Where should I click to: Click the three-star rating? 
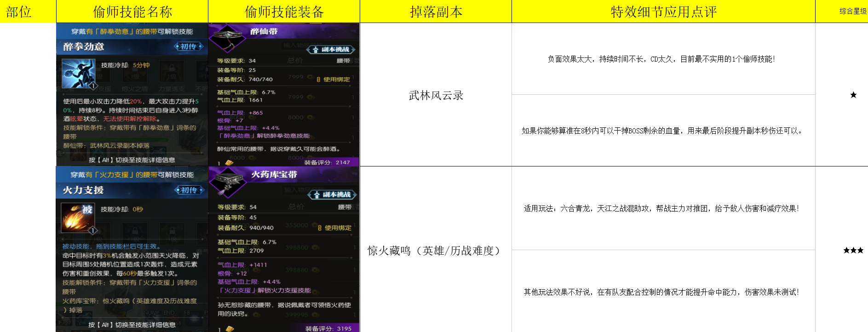(853, 250)
